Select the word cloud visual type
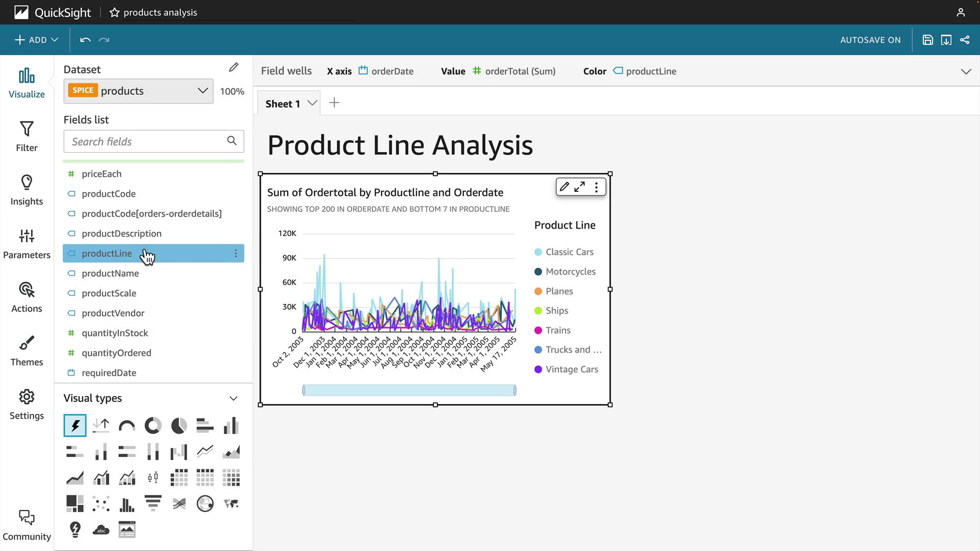 pos(101,530)
